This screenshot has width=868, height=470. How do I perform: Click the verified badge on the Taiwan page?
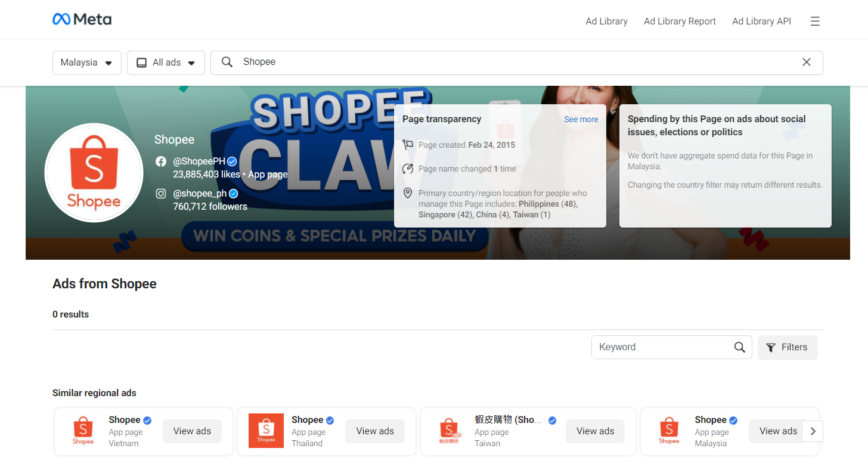[552, 421]
